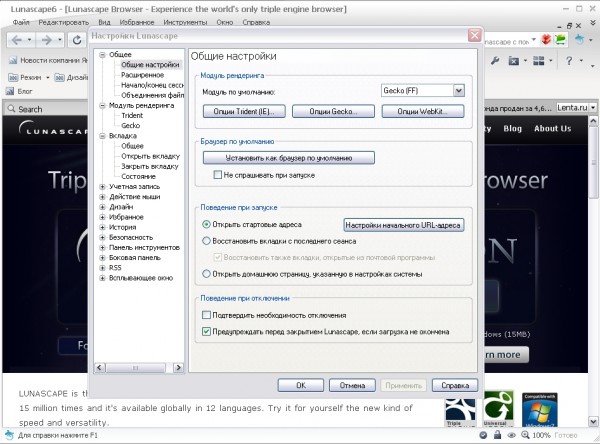Click the Search magnifier icon in sidebar
The height and width of the screenshot is (444, 600).
pos(11,109)
